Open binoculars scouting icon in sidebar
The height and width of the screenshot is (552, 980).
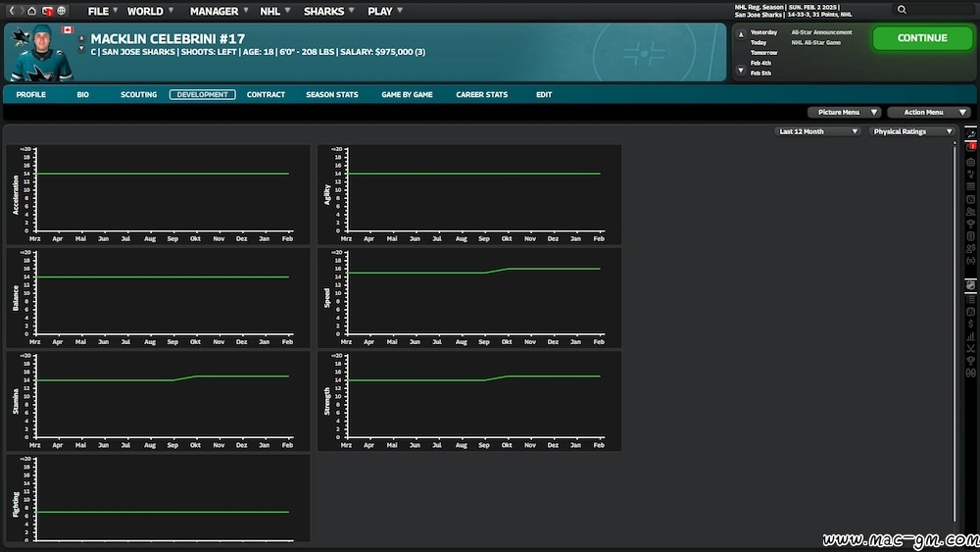coord(970,373)
